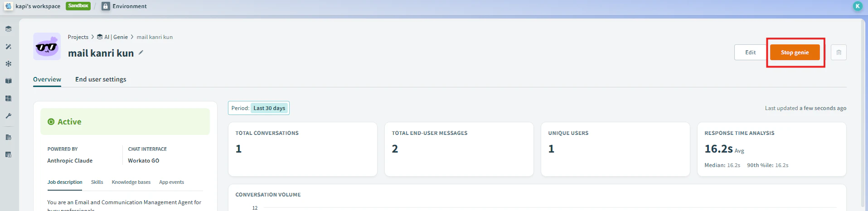This screenshot has width=868, height=211.
Task: Go to Projects breadcrumb link
Action: (x=78, y=37)
